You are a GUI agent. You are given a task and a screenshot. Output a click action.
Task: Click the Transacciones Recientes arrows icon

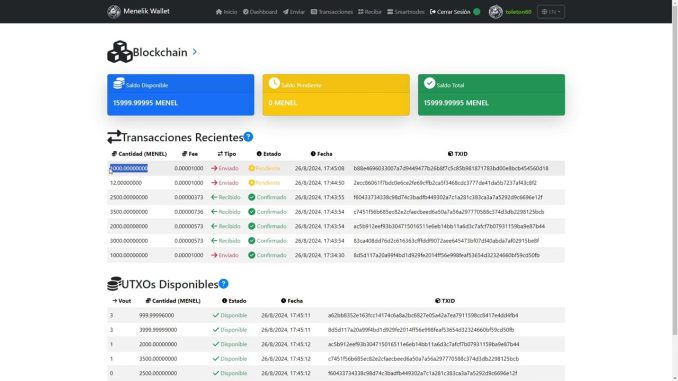[114, 137]
